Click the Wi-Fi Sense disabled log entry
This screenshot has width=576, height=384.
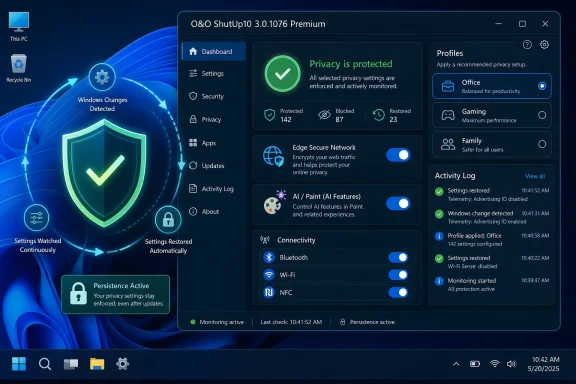coord(492,262)
